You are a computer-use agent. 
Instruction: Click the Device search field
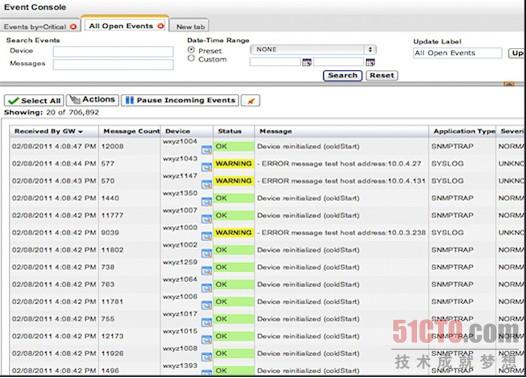pyautogui.click(x=113, y=51)
